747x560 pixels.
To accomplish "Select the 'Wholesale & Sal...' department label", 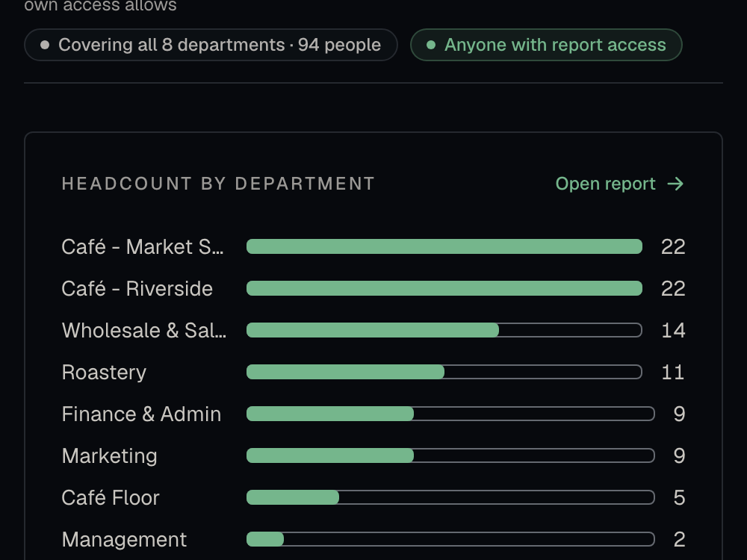I will [144, 331].
